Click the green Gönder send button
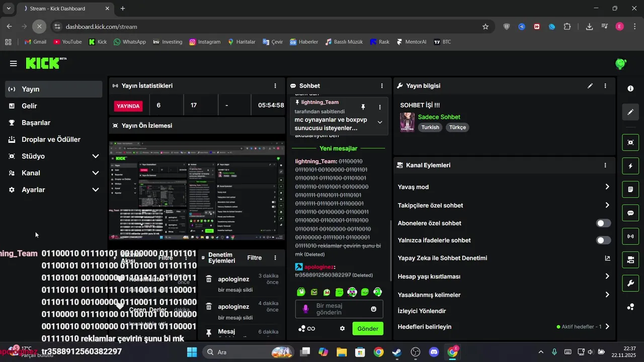 368,329
